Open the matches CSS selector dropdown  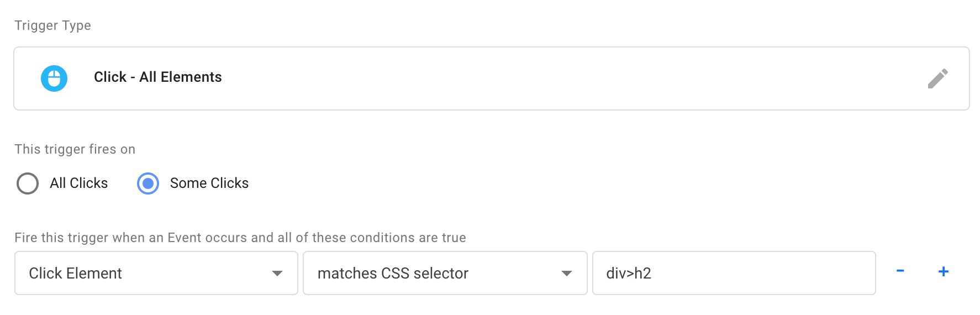click(445, 273)
